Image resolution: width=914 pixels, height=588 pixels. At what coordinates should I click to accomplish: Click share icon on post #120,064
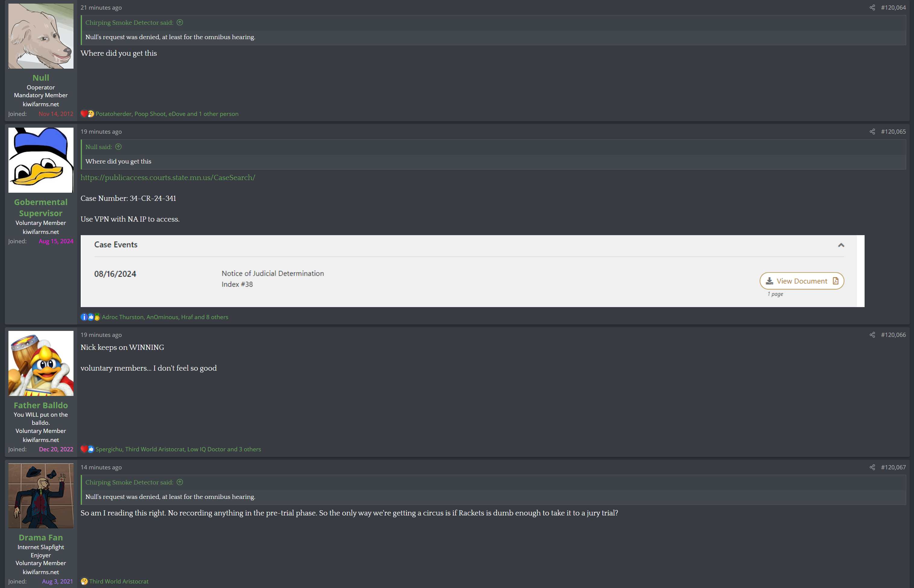pos(872,8)
